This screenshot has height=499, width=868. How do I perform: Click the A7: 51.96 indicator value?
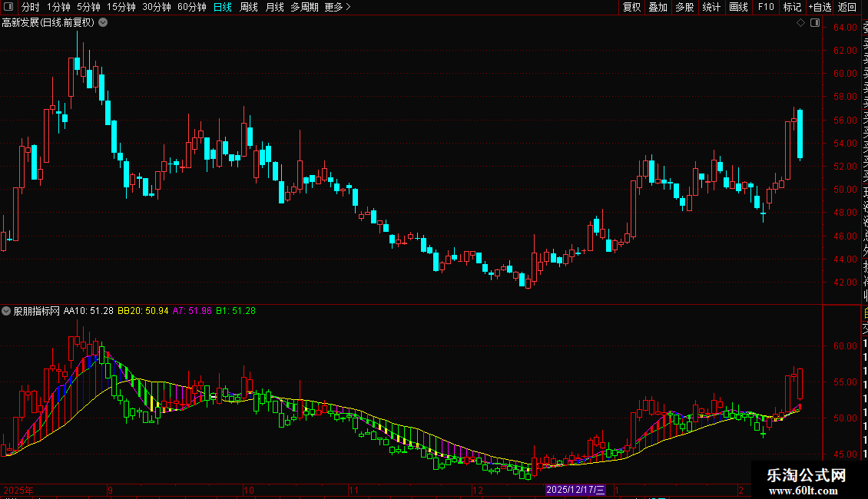click(192, 311)
